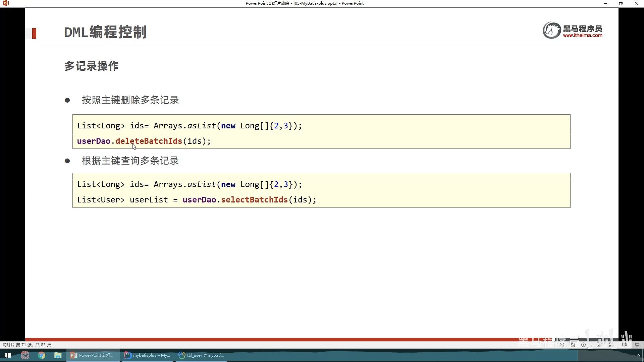Switch to Reading view icon

624,345
